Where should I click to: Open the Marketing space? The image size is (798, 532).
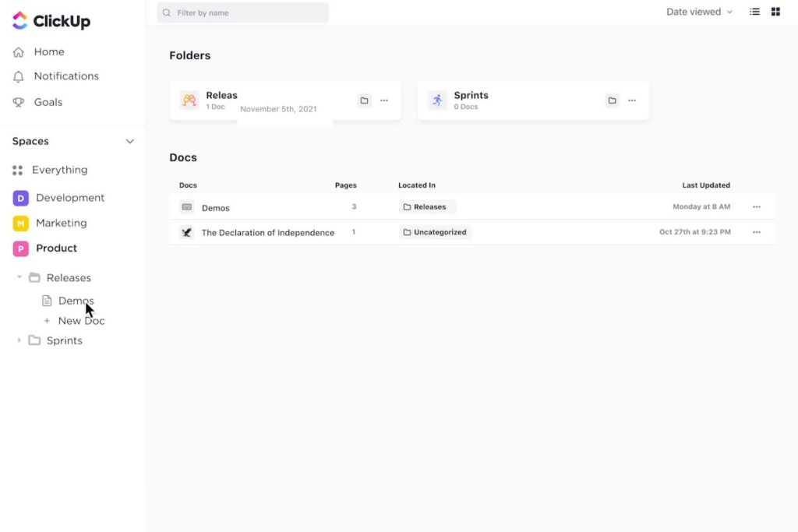62,223
